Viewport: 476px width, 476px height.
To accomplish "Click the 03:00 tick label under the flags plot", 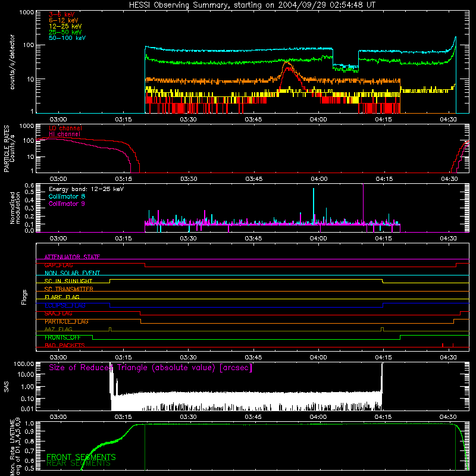I will [58, 358].
